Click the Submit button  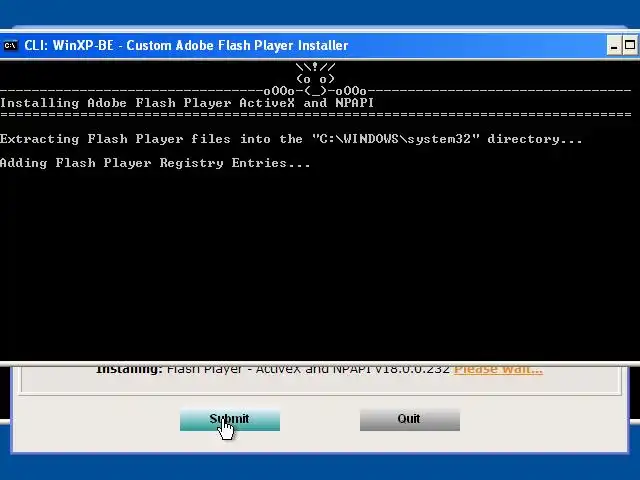[230, 420]
